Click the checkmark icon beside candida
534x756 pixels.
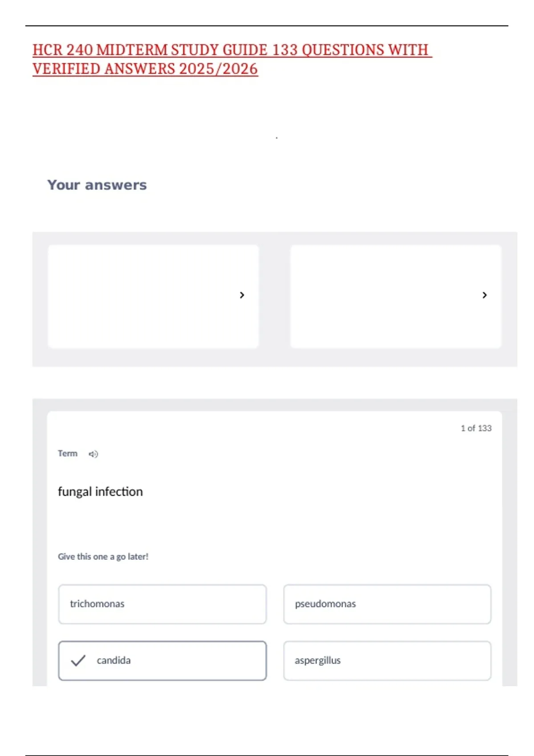click(x=78, y=660)
